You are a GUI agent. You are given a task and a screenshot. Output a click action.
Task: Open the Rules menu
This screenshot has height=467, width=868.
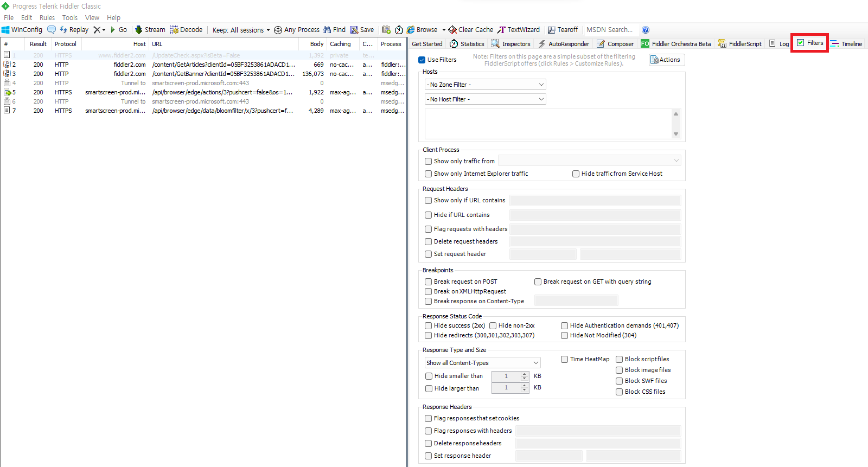(47, 18)
